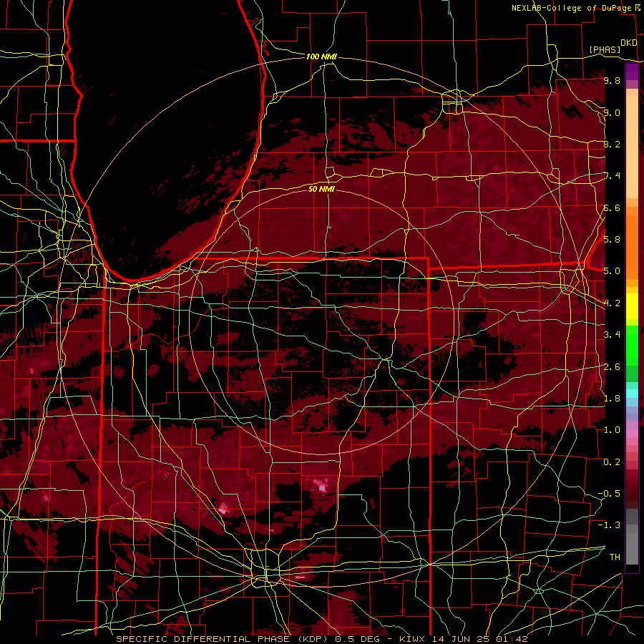644x644 pixels.
Task: Click the -1.3 scale value
Action: (609, 525)
